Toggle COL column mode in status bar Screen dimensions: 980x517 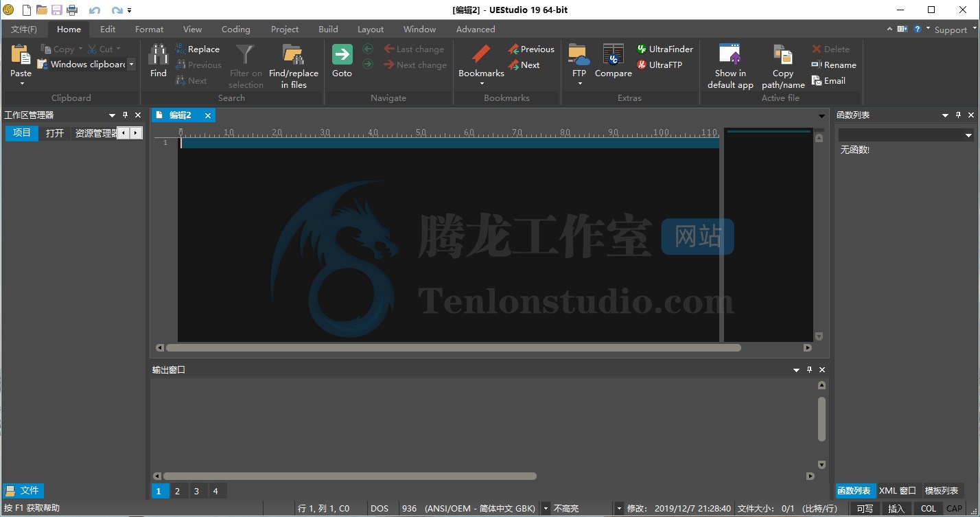point(929,509)
